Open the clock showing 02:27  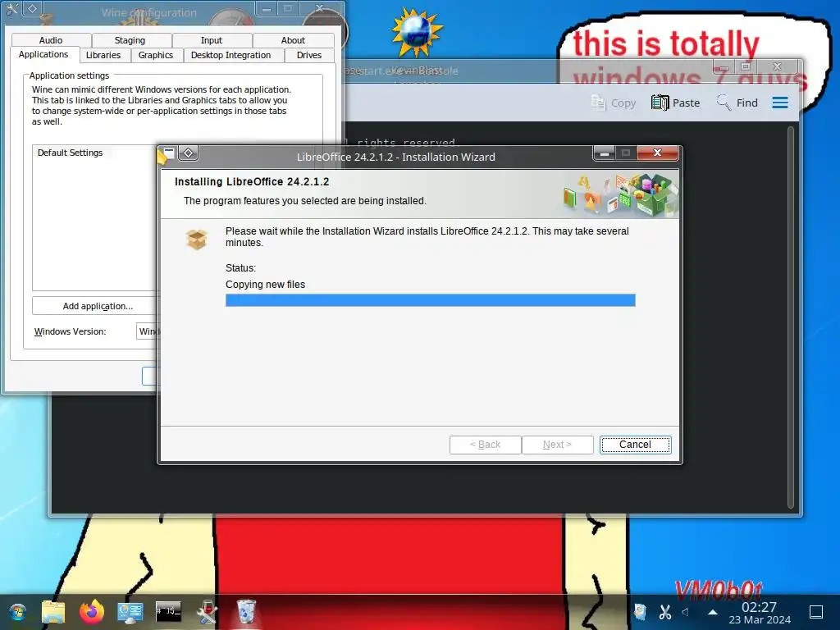coord(759,613)
